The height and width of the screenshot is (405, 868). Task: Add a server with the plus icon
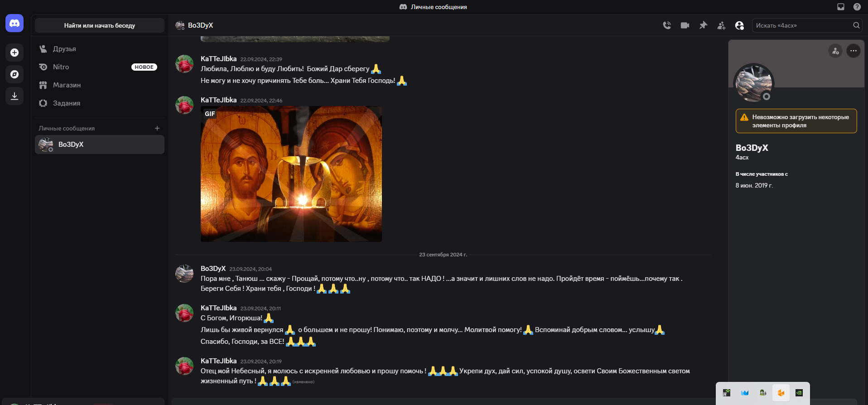coord(14,53)
